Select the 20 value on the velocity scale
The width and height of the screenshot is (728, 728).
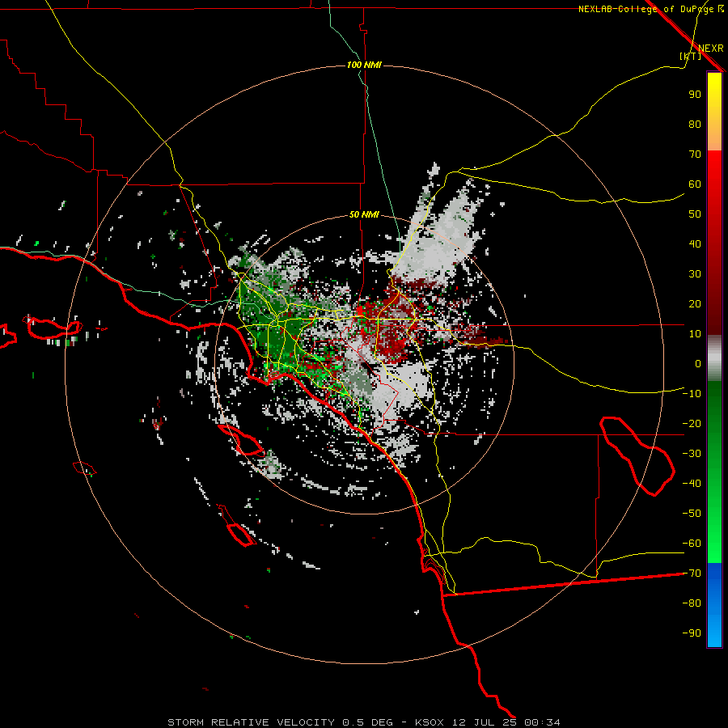[695, 303]
